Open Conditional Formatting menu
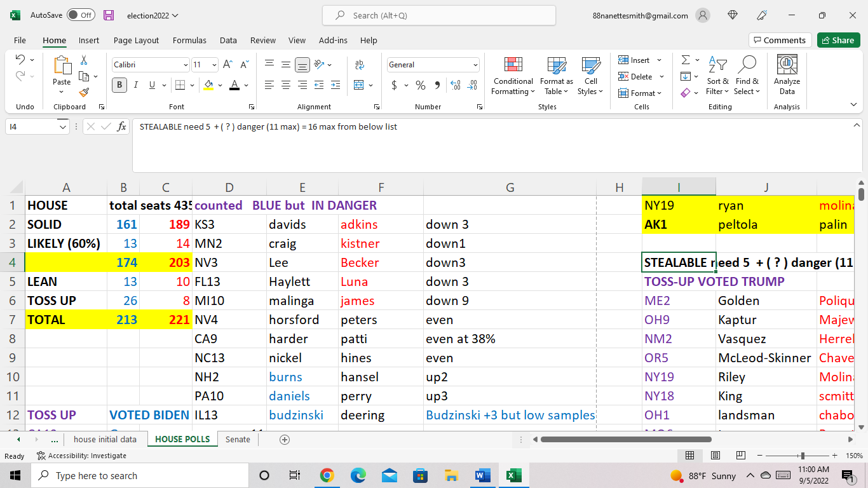The width and height of the screenshot is (868, 488). [513, 76]
